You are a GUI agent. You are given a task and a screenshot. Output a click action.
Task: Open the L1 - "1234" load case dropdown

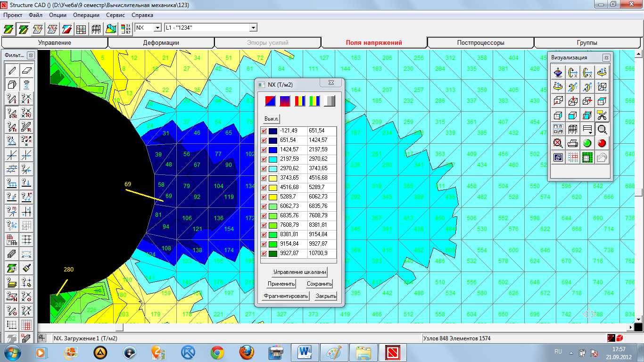point(253,28)
